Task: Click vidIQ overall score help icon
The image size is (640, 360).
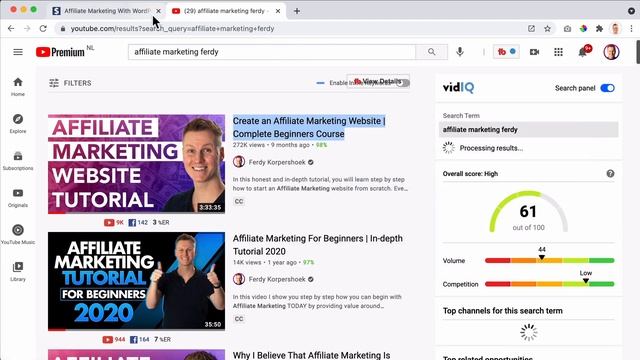Action: (x=610, y=173)
